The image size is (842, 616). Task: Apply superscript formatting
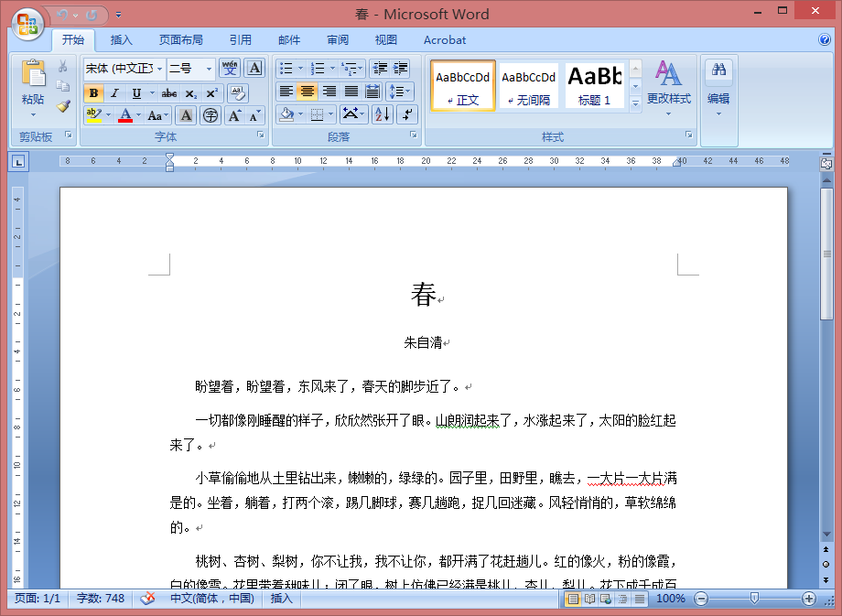coord(212,93)
